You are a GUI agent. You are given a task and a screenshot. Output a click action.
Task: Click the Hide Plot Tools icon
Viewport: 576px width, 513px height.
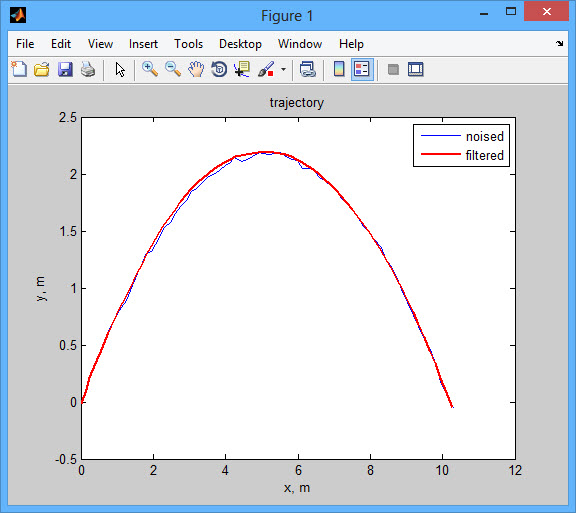coord(393,69)
